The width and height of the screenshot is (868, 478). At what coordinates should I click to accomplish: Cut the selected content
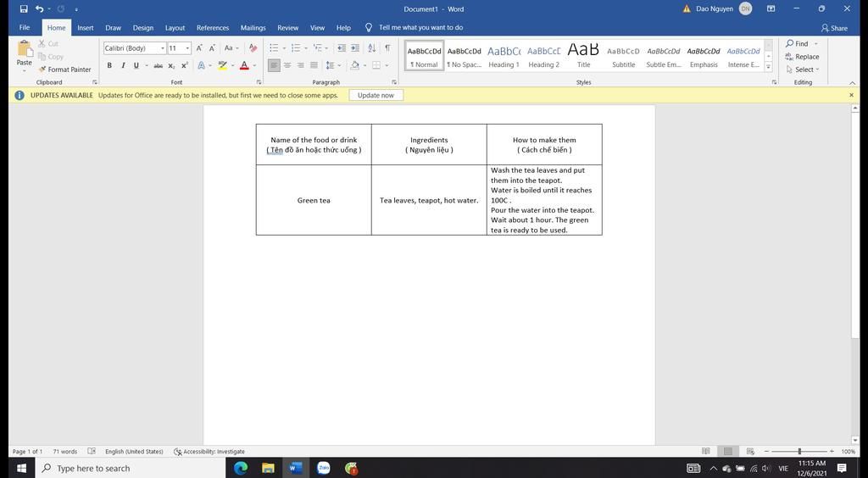[48, 44]
